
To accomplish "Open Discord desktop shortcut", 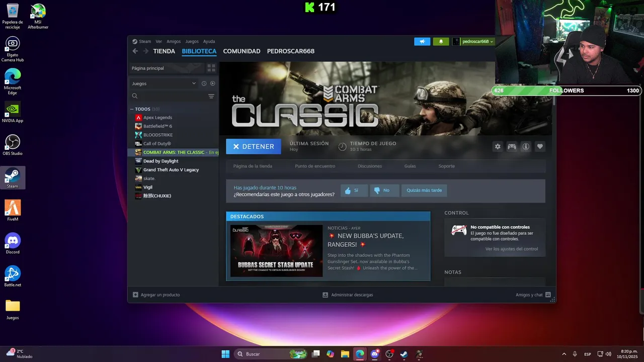I will 13,243.
